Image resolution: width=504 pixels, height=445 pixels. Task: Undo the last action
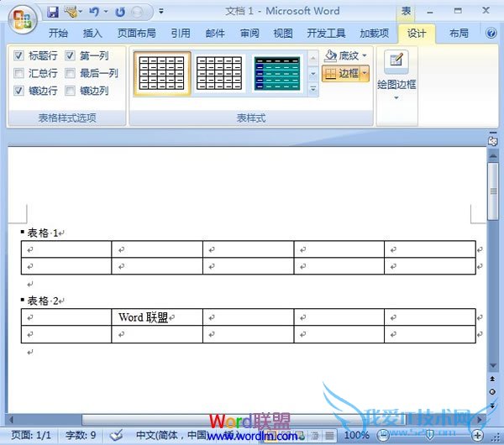[94, 13]
